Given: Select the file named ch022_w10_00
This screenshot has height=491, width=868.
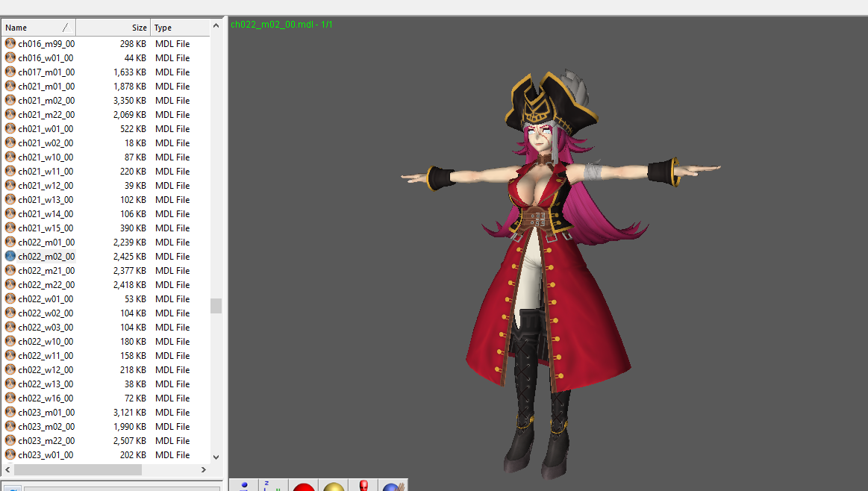Looking at the screenshot, I should [46, 342].
